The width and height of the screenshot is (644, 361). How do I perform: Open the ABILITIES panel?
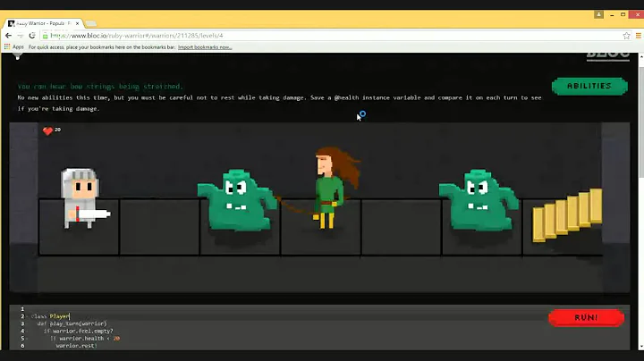pyautogui.click(x=589, y=86)
